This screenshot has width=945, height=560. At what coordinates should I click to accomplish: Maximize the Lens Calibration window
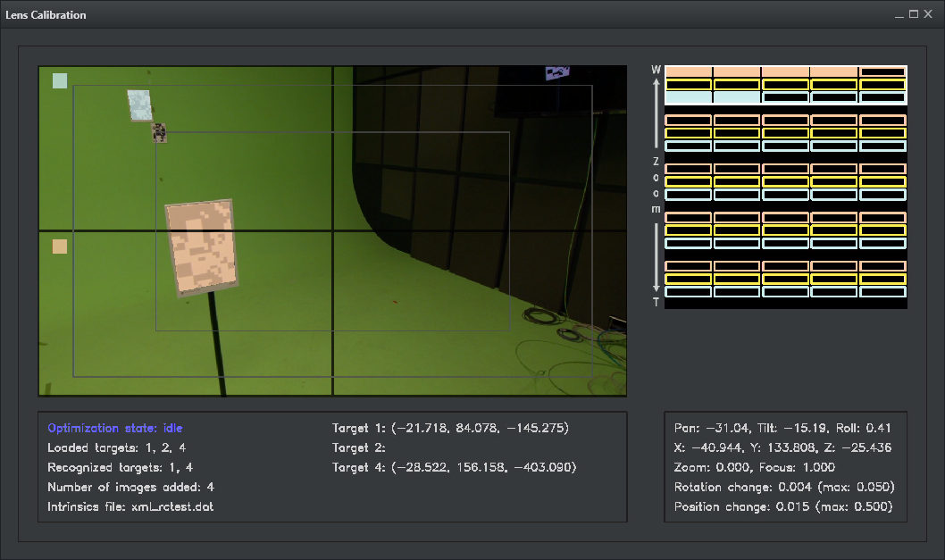coord(914,14)
